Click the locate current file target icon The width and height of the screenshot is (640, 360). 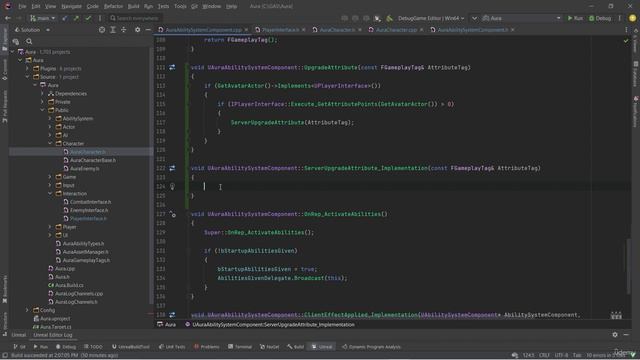[102, 30]
